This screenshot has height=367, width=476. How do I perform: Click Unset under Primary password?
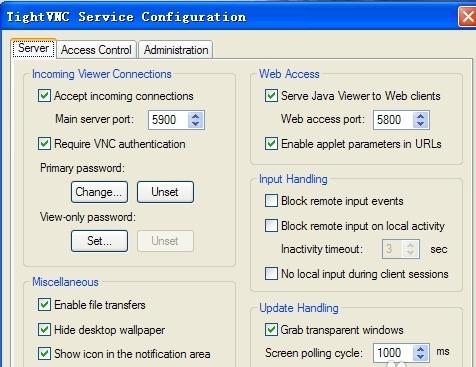coord(165,192)
